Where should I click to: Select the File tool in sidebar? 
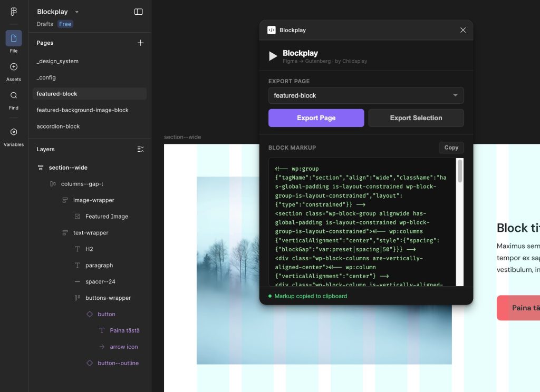click(14, 38)
